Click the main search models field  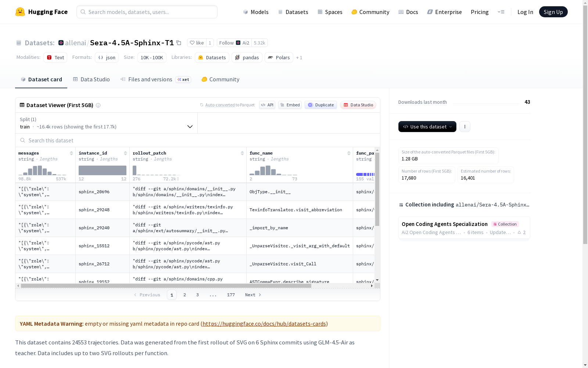pyautogui.click(x=147, y=12)
